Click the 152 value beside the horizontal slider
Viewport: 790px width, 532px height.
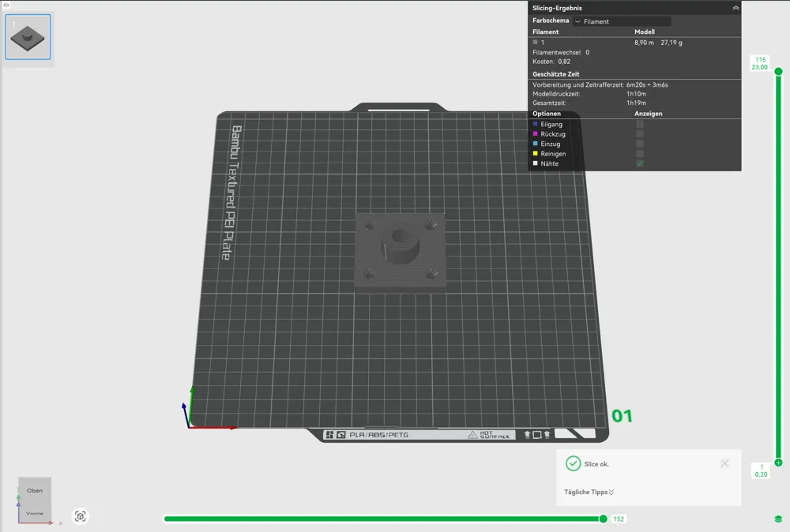pyautogui.click(x=619, y=519)
